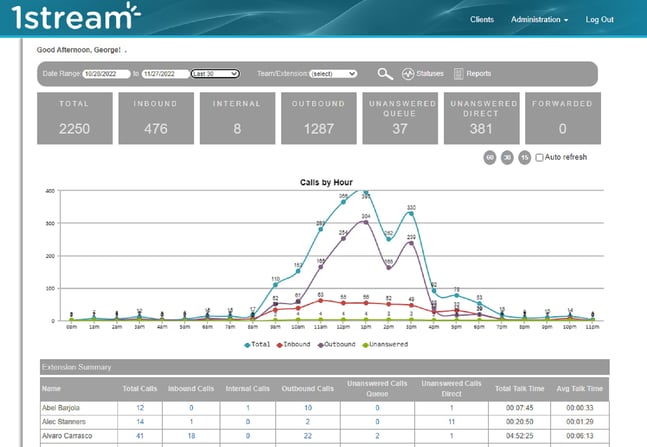Enable the Auto refresh checkbox

[x=539, y=158]
